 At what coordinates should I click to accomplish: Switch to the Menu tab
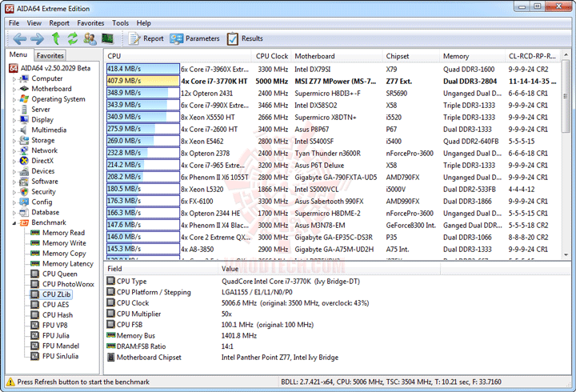coord(18,54)
